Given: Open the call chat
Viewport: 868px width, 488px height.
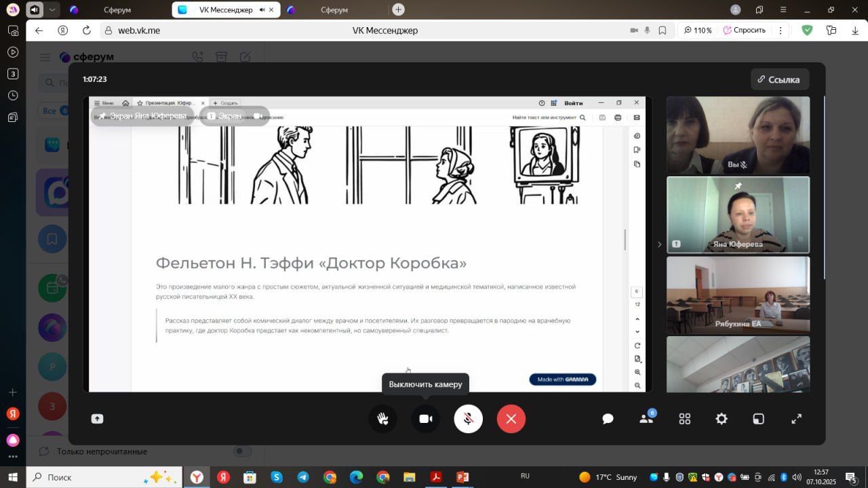Looking at the screenshot, I should pyautogui.click(x=608, y=419).
